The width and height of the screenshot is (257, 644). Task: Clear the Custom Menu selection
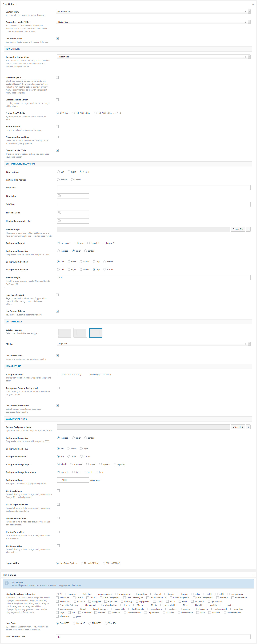click(x=245, y=12)
